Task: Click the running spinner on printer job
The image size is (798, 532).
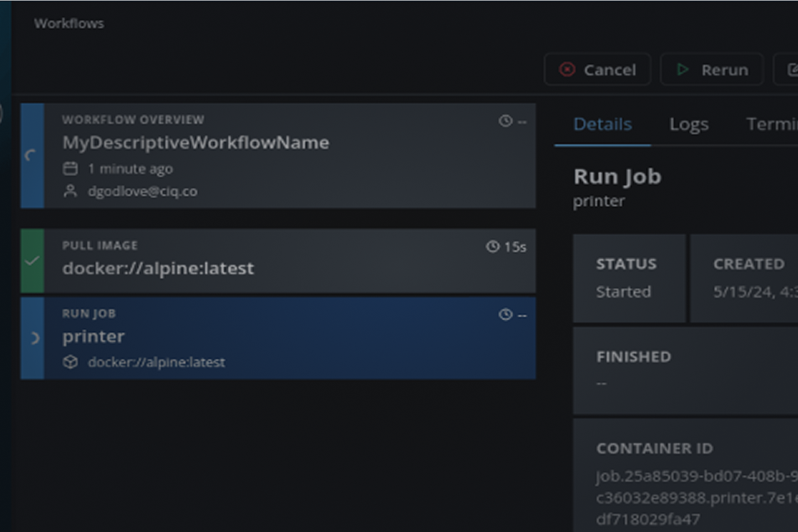Action: pos(33,338)
